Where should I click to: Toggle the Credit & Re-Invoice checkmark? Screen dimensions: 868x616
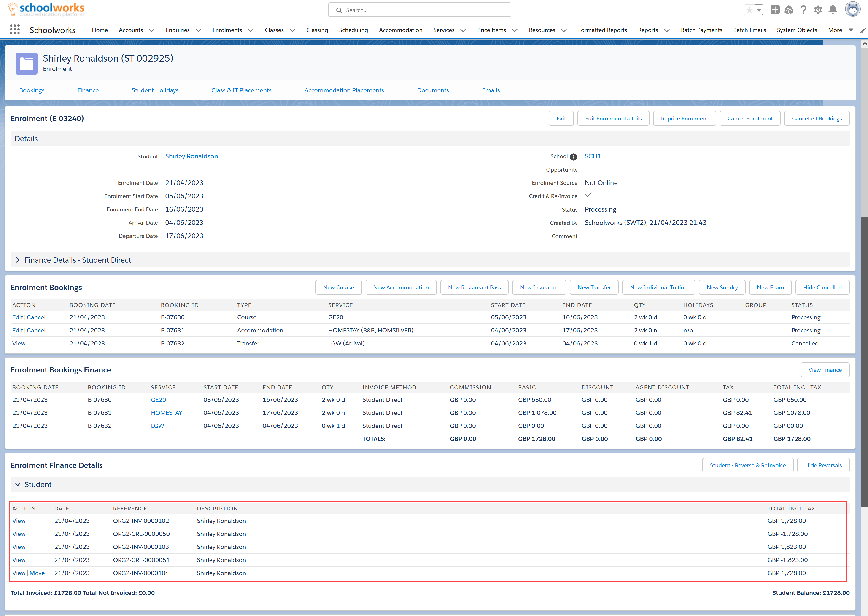click(588, 195)
